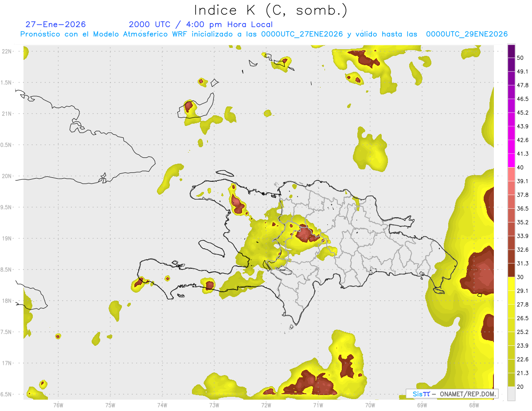Select the date "27-Ene-2026"
532x411 pixels.
tap(56, 24)
